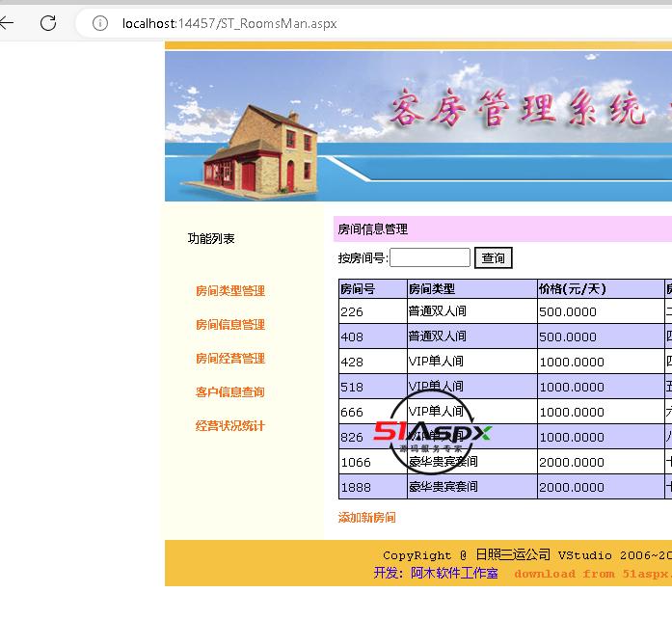Open 房间信息管理 in the sidebar
The image size is (672, 619).
229,325
